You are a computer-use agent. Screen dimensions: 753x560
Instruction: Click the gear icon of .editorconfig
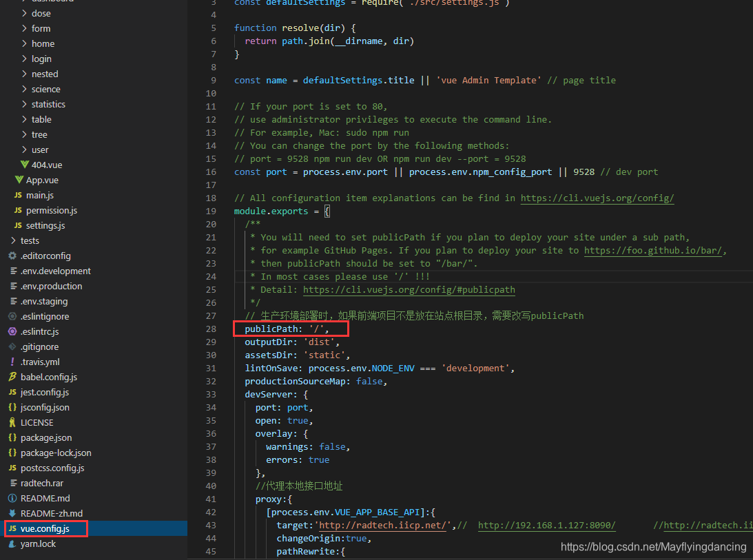pos(12,256)
